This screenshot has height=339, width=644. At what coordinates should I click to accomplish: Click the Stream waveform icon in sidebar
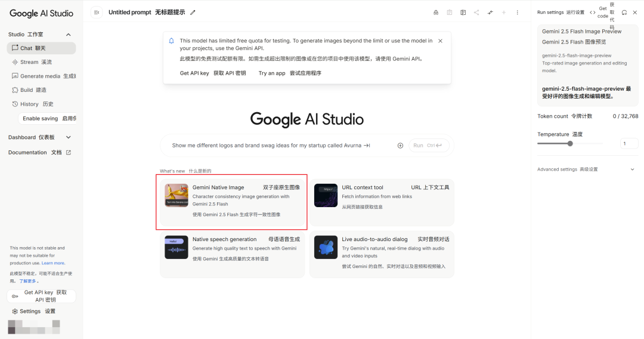15,62
